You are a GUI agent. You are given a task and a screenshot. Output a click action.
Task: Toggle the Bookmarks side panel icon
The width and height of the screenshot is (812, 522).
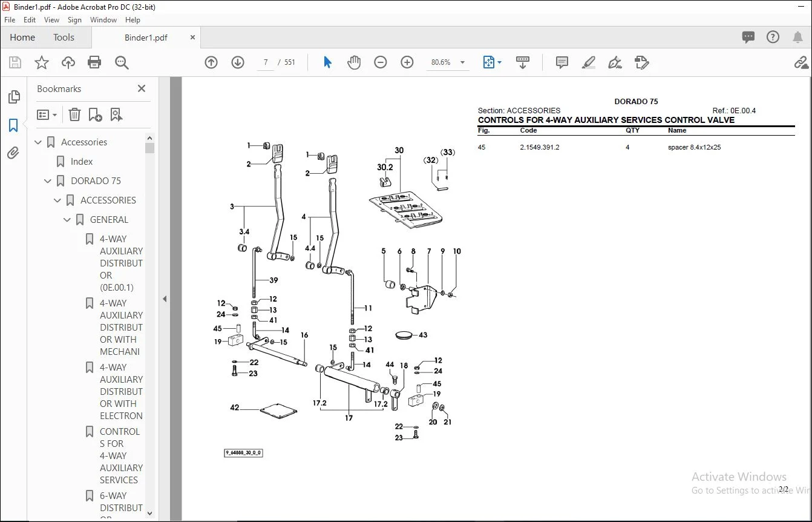[13, 125]
